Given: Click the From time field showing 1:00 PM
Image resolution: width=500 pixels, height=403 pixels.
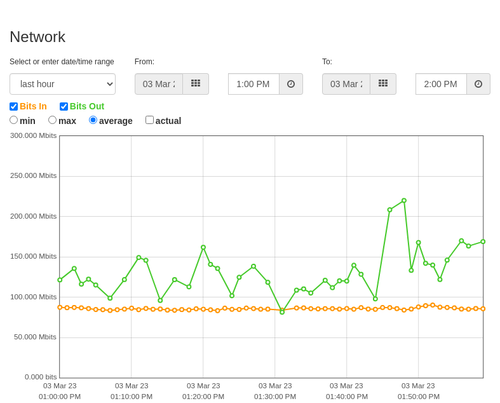Looking at the screenshot, I should click(254, 84).
